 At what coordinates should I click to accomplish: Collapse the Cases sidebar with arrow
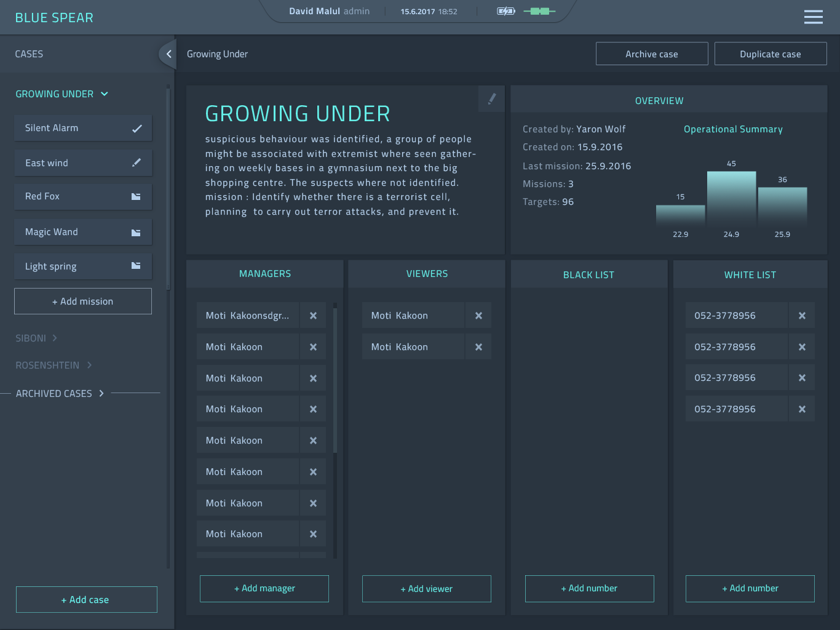click(x=168, y=54)
